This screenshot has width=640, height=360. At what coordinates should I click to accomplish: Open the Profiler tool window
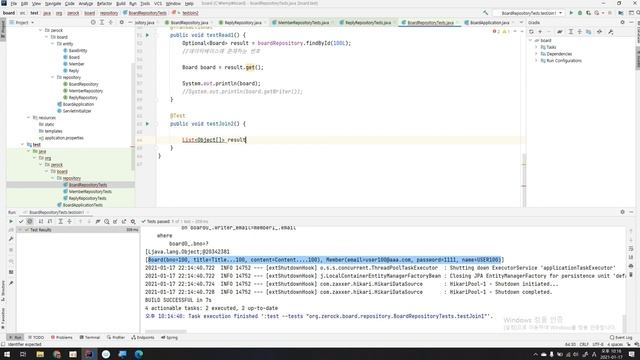point(116,338)
